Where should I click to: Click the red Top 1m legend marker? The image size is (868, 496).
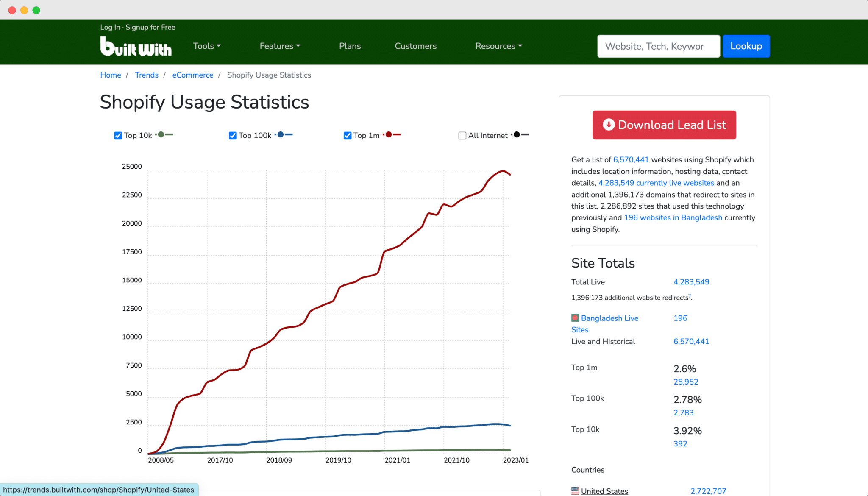point(389,134)
